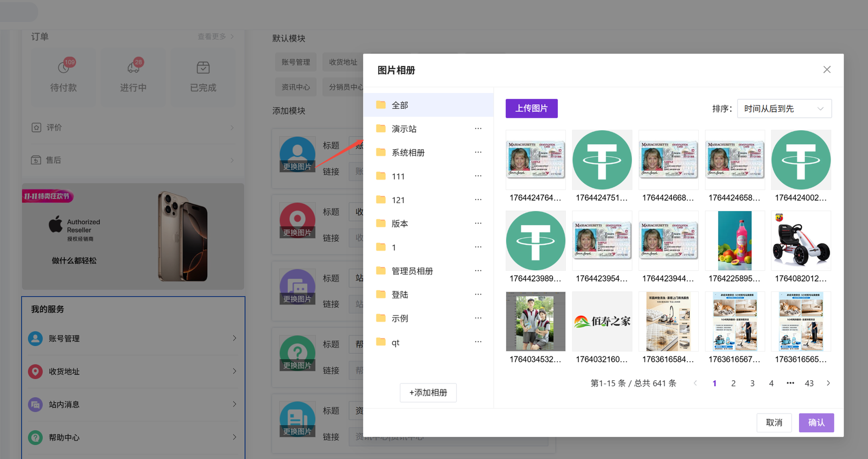Go to page 2 of the images
The image size is (868, 459).
(x=733, y=383)
